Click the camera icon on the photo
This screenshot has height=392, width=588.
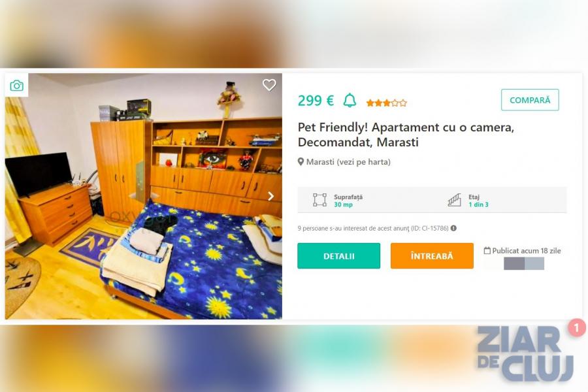click(x=16, y=86)
